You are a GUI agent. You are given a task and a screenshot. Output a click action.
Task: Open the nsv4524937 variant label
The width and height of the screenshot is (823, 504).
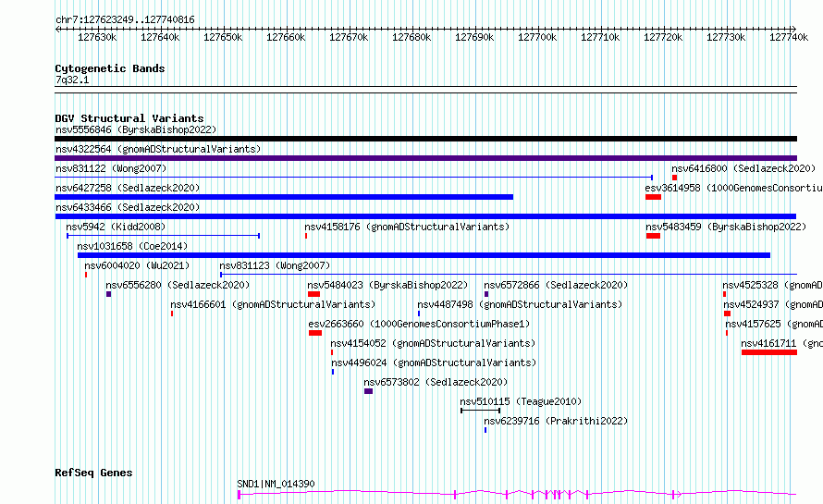773,304
